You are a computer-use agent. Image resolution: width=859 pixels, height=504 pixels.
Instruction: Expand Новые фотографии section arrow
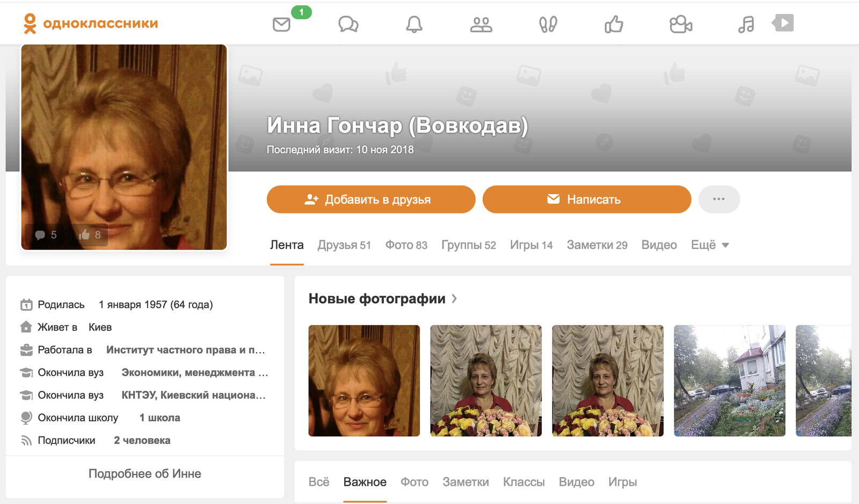pos(454,299)
